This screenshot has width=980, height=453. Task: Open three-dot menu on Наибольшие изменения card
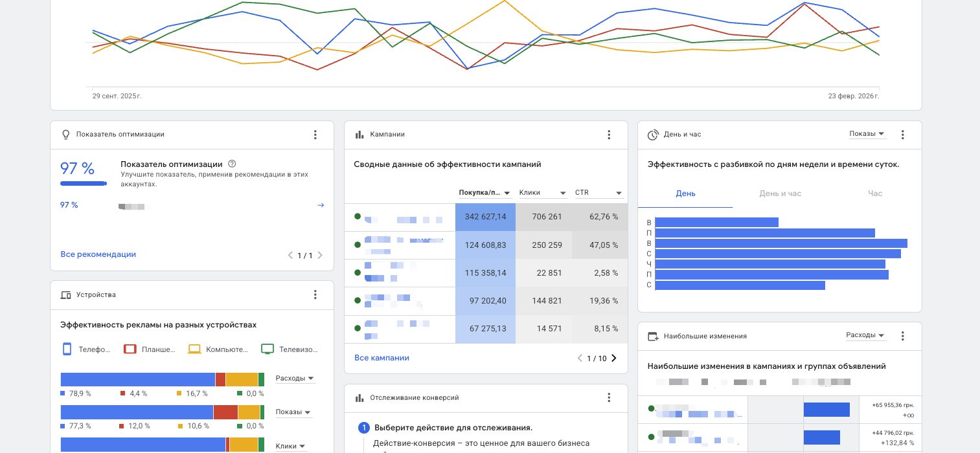coord(902,336)
